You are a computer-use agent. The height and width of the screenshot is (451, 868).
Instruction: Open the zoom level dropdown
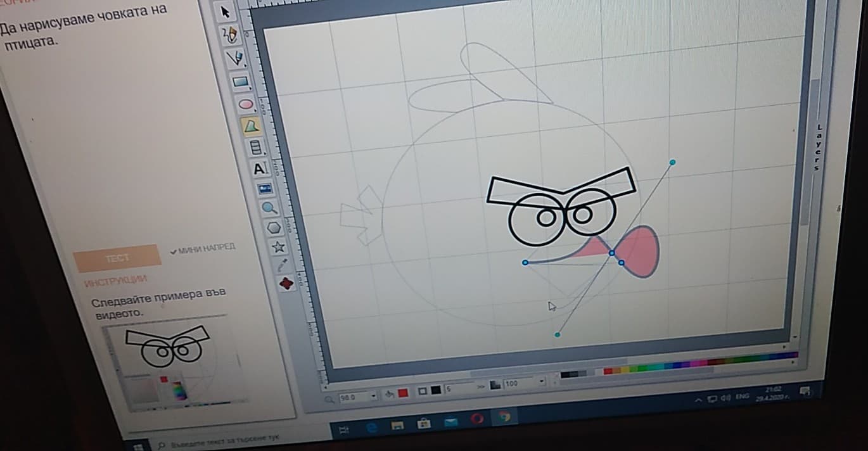[x=373, y=397]
